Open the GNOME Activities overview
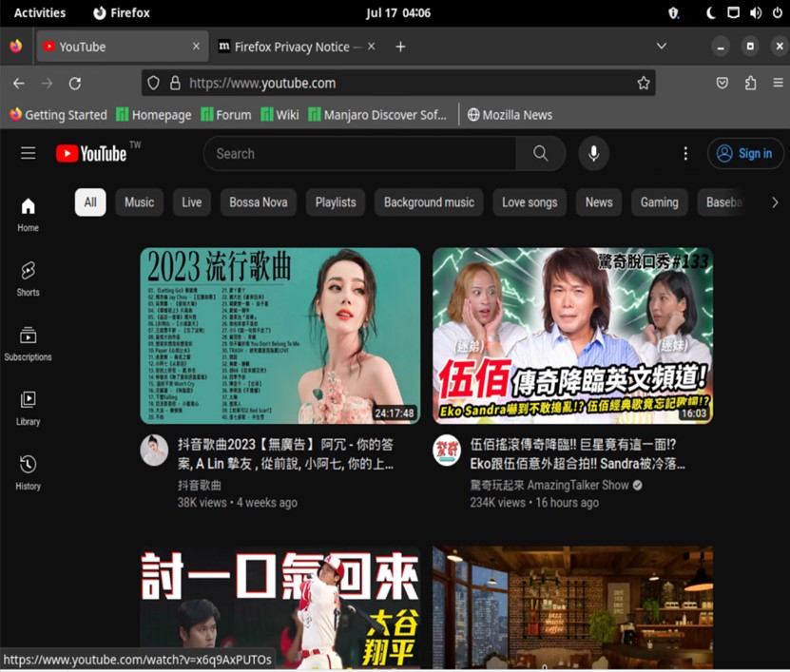Image resolution: width=790 pixels, height=672 pixels. click(40, 13)
